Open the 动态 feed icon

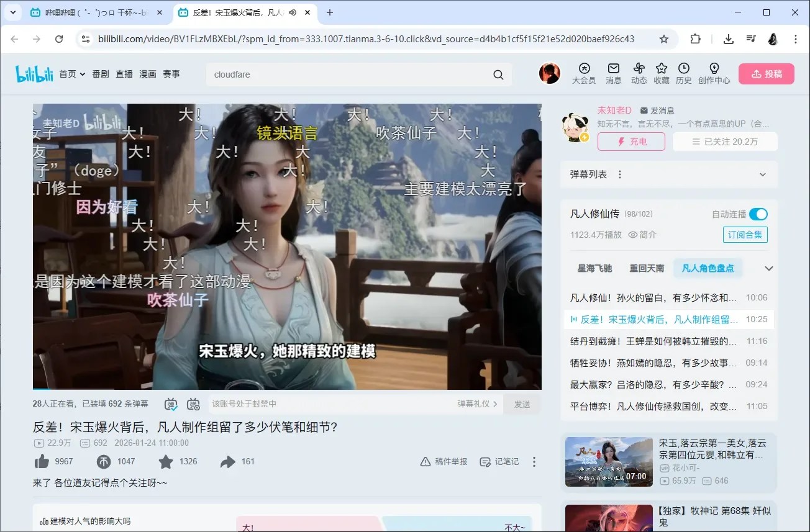pos(639,73)
